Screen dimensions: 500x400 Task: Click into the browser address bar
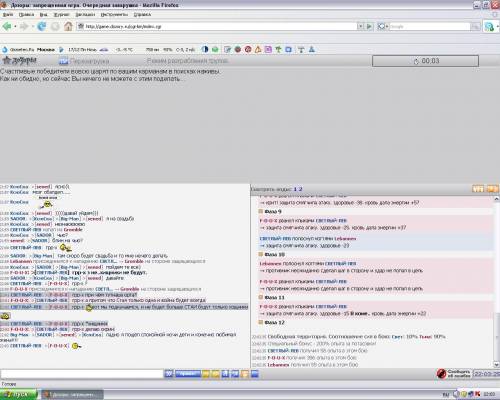tap(217, 26)
